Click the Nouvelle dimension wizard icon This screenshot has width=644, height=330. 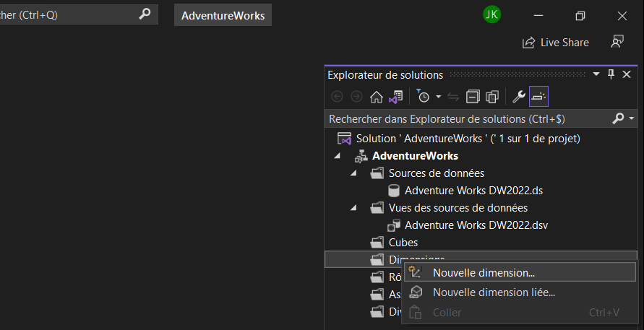415,272
